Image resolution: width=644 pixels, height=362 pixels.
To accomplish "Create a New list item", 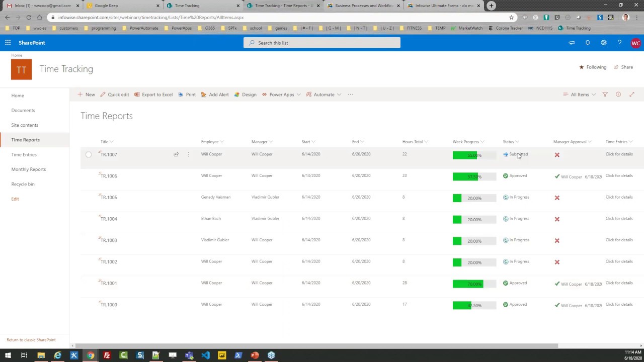I will (86, 95).
